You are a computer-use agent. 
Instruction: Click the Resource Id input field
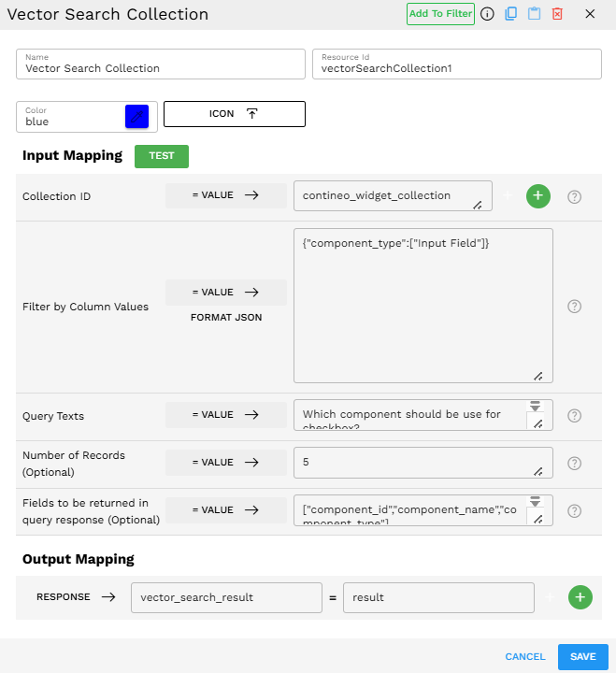pyautogui.click(x=455, y=64)
